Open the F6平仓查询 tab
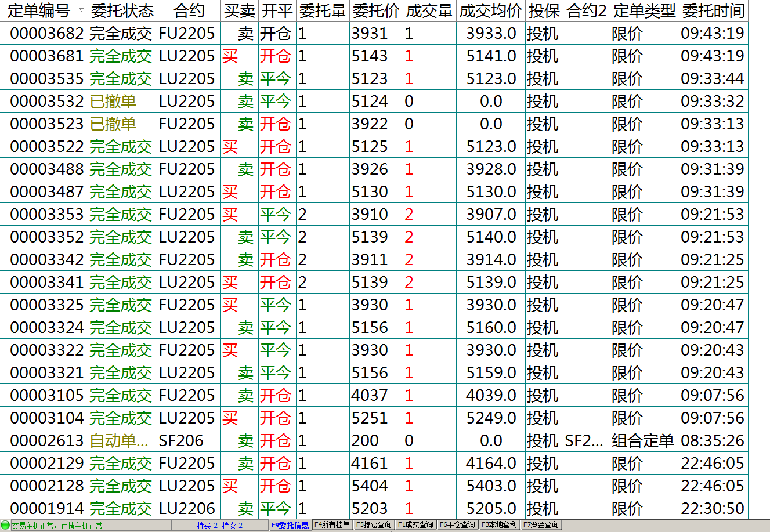The width and height of the screenshot is (770, 532). (x=457, y=525)
